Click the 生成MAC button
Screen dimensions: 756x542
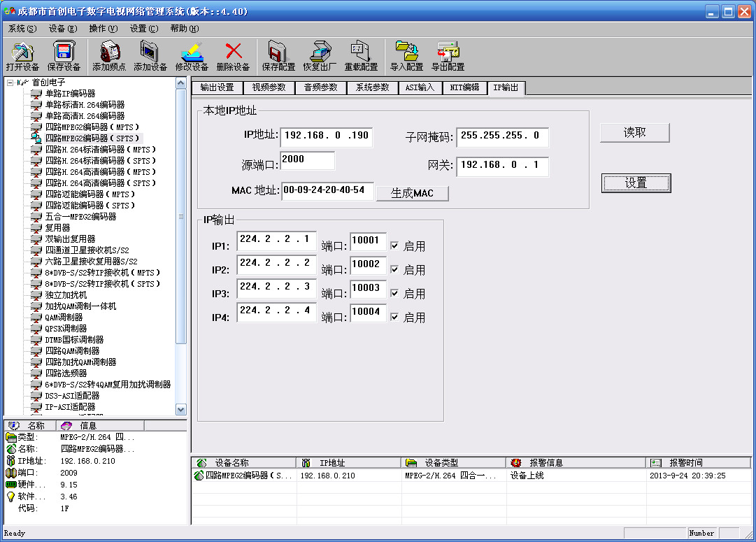(x=412, y=193)
